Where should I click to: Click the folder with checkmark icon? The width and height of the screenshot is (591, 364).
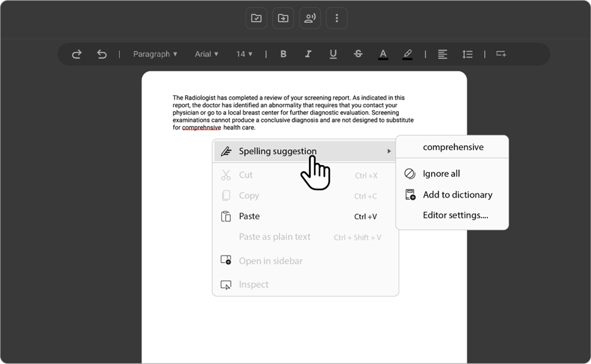(256, 18)
